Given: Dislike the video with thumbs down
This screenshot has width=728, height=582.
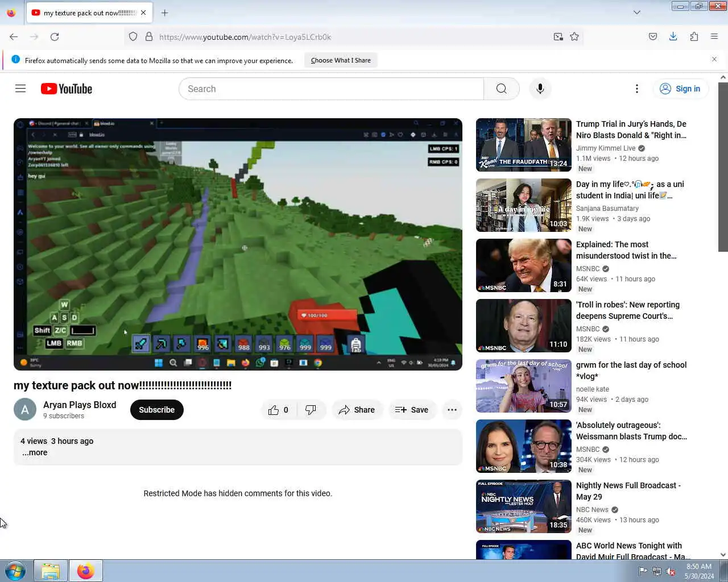Looking at the screenshot, I should [x=311, y=410].
